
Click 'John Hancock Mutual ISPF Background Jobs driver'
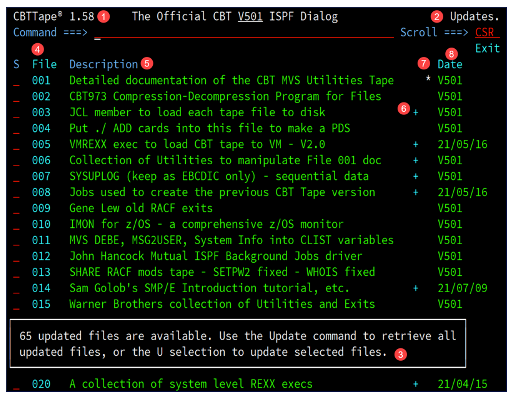coord(216,256)
